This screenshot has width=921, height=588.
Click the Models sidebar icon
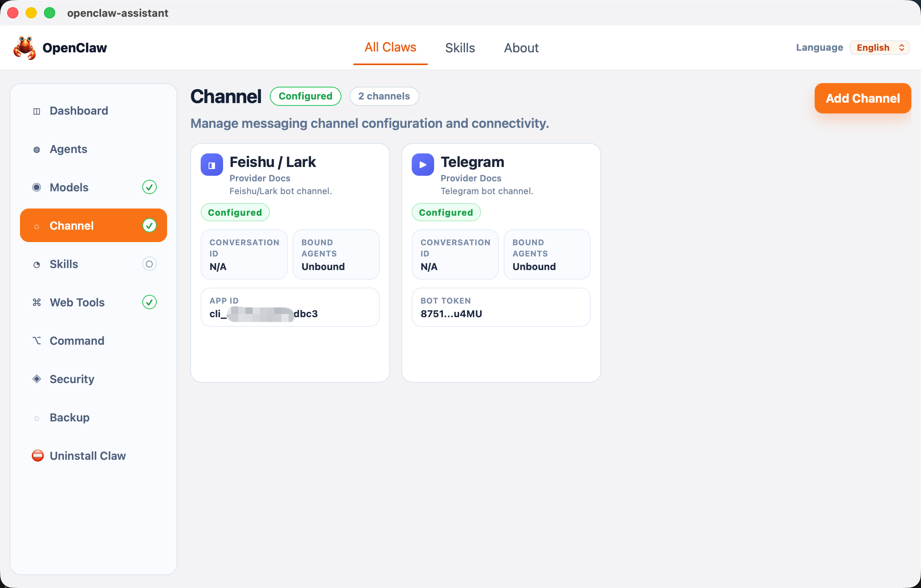pos(37,187)
